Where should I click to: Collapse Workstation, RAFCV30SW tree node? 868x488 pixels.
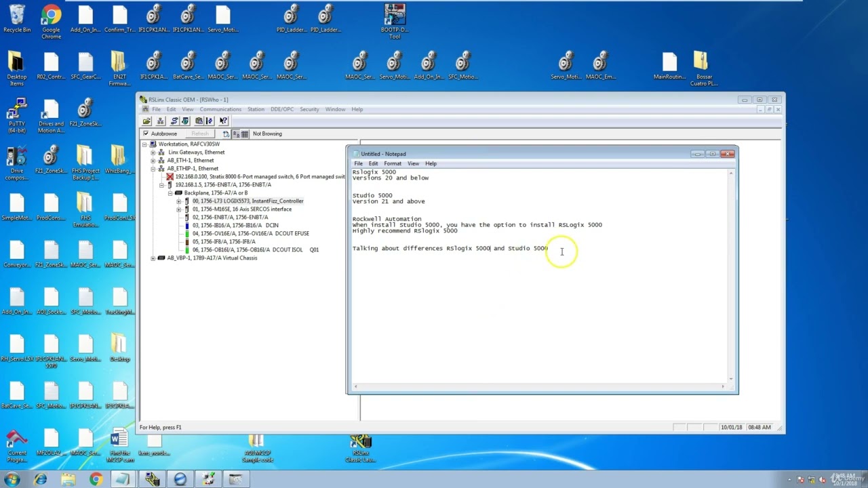(x=145, y=144)
